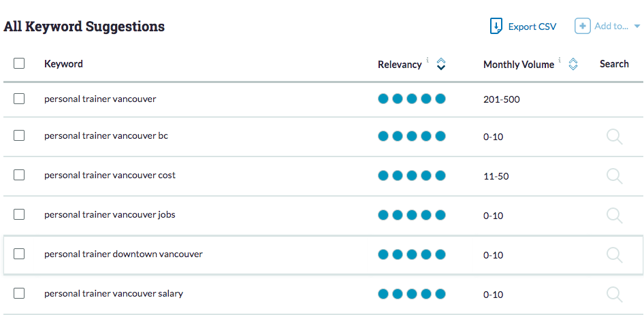Click the Monthly Volume info icon

[x=560, y=61]
